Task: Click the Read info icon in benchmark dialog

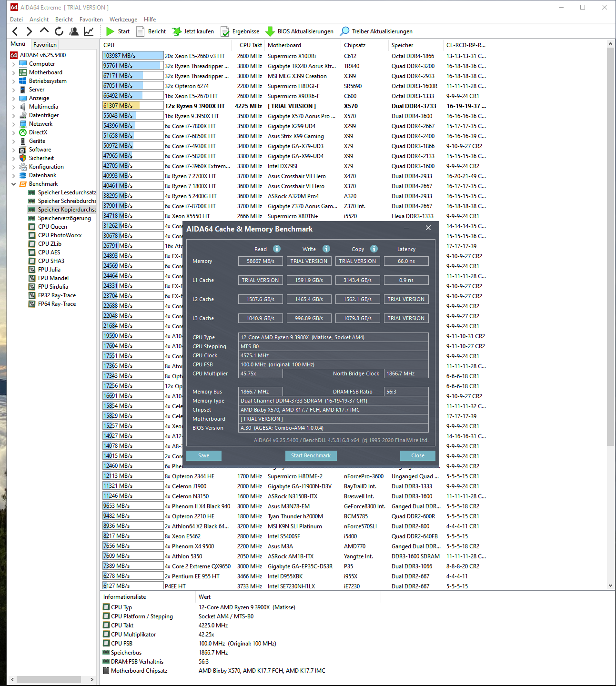Action: click(277, 249)
